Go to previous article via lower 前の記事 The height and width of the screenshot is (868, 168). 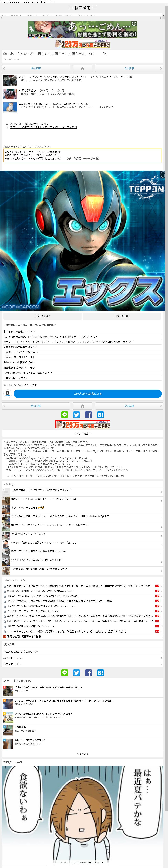[x=36, y=406]
